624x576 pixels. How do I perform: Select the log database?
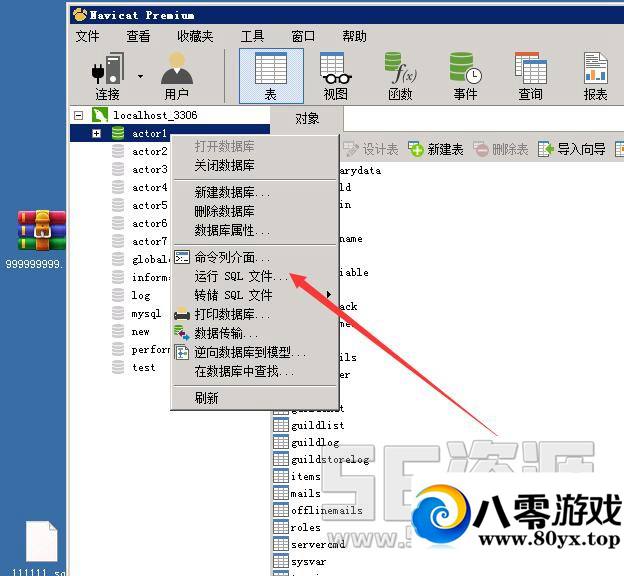click(x=141, y=295)
